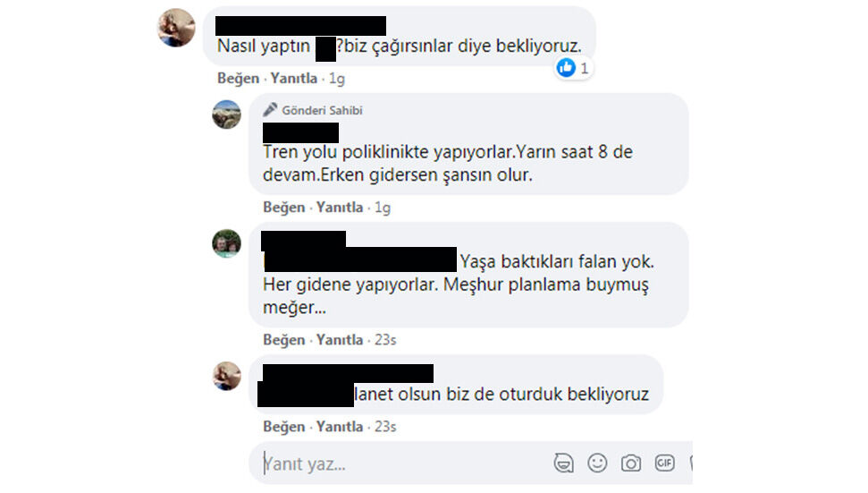Like the 'lanet olsun biz de oturduk' comment
Screen dimensions: 868x493
284,427
